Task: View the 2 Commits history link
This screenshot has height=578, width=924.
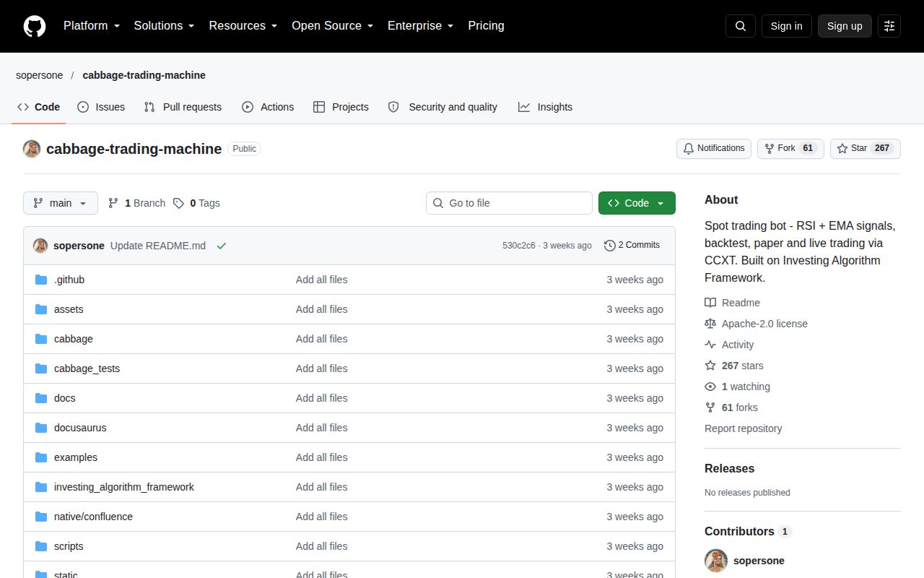Action: (632, 246)
